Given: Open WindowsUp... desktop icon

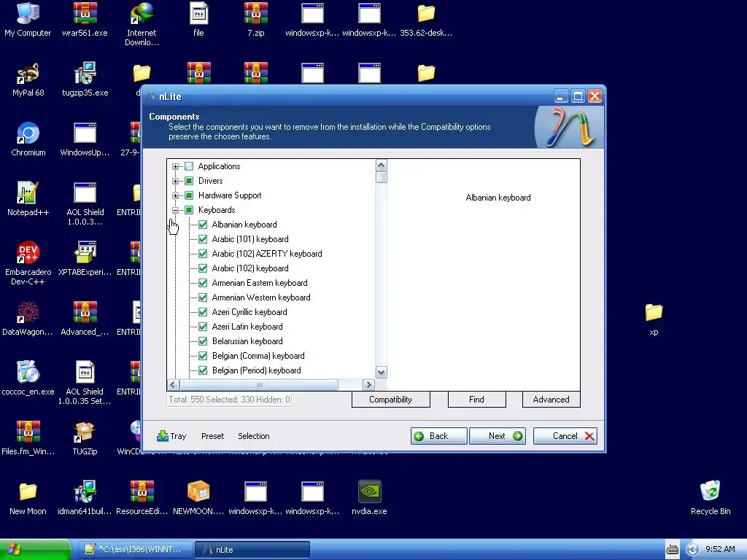Looking at the screenshot, I should tap(85, 139).
